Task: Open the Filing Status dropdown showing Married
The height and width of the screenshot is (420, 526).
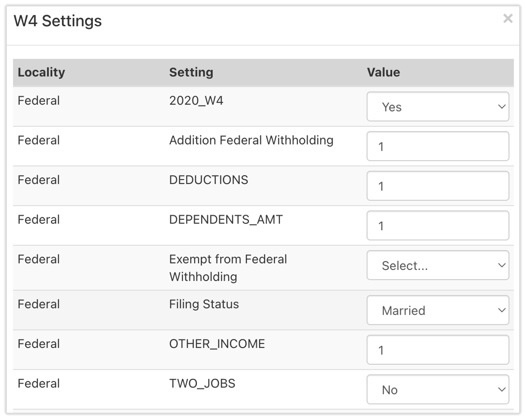Action: [438, 310]
